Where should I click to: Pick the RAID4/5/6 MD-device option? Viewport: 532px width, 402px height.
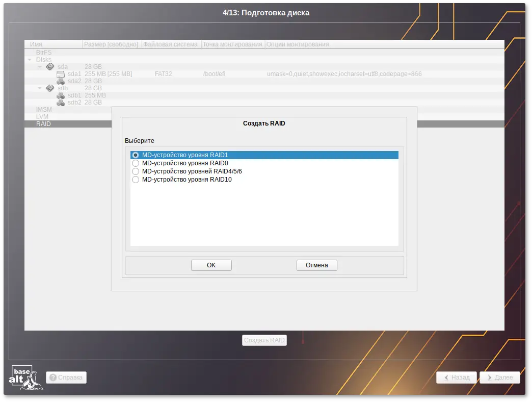(x=136, y=171)
